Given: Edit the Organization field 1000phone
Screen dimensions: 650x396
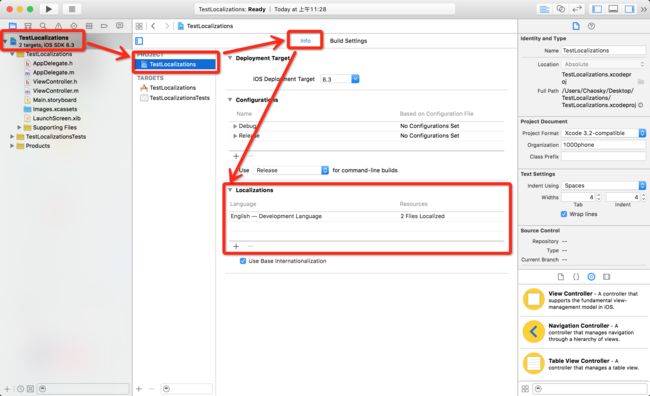Looking at the screenshot, I should tap(604, 145).
